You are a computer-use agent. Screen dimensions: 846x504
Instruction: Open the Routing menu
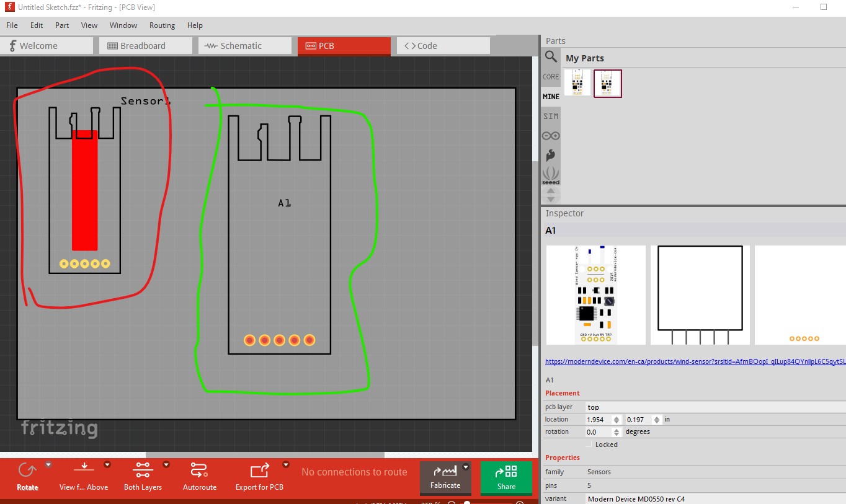coord(162,25)
